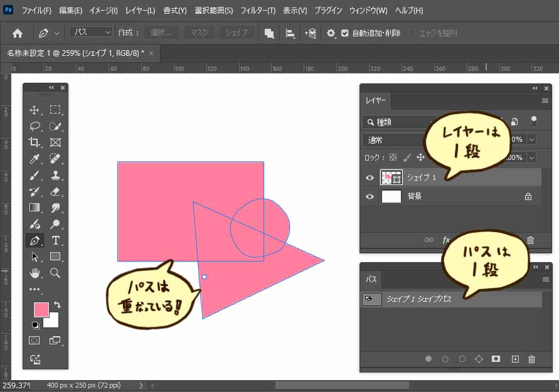
Task: Select the Horizontal Type tool
Action: click(x=55, y=240)
